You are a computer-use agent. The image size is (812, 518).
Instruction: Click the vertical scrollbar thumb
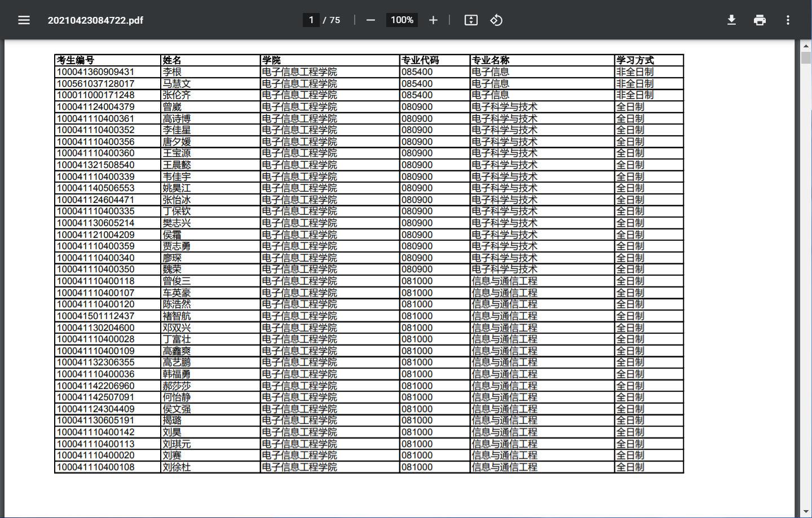pos(806,57)
